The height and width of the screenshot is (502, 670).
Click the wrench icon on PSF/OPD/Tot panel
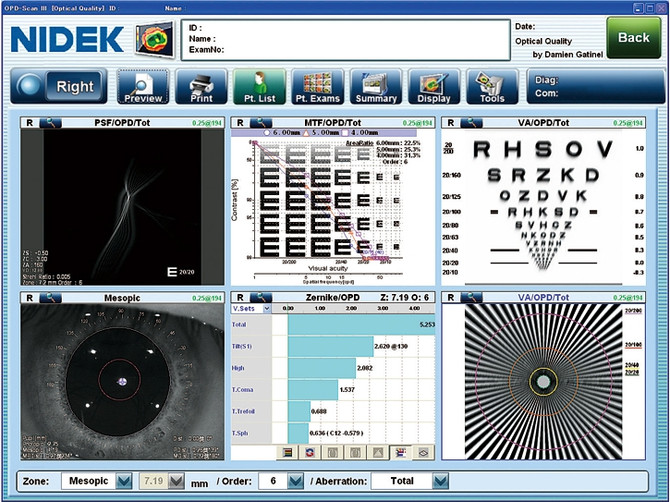(51, 123)
